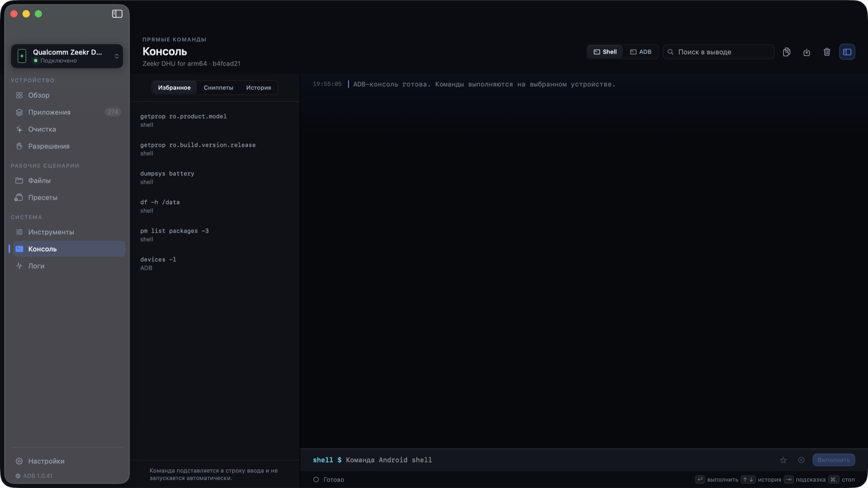The height and width of the screenshot is (488, 868).
Task: Click ADB 1.0.41 version label
Action: point(34,476)
